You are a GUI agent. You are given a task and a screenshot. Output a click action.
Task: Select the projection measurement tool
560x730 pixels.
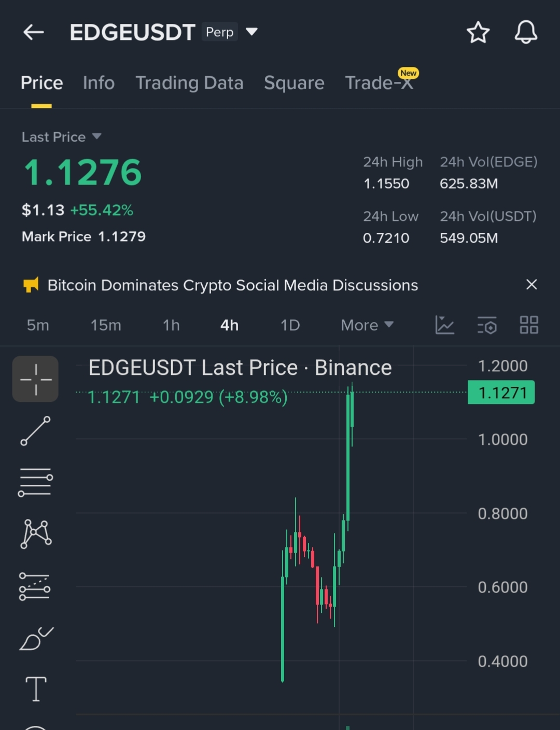(x=35, y=586)
